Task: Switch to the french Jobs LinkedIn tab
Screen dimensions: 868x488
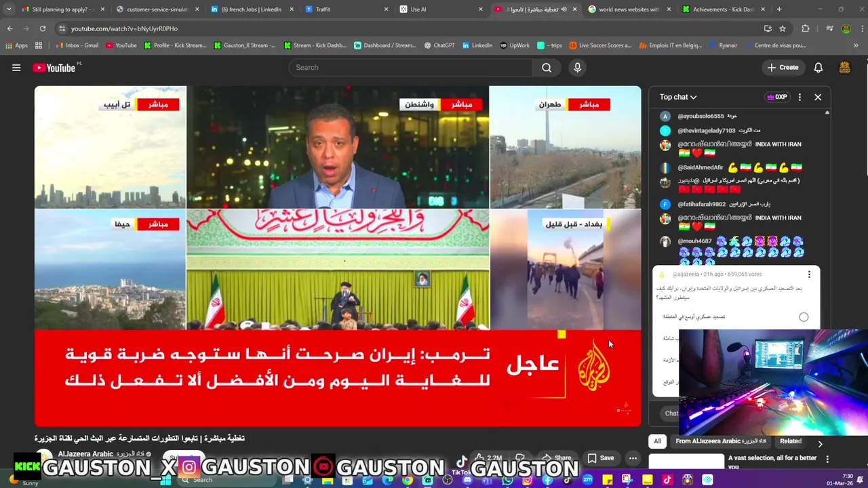Action: (x=251, y=9)
